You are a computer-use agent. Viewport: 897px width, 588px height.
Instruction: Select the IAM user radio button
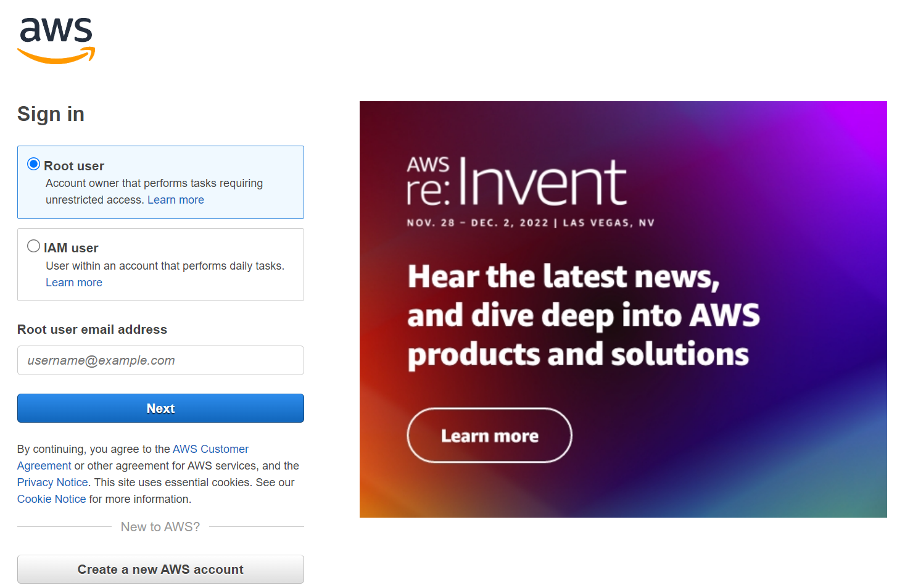click(x=34, y=246)
